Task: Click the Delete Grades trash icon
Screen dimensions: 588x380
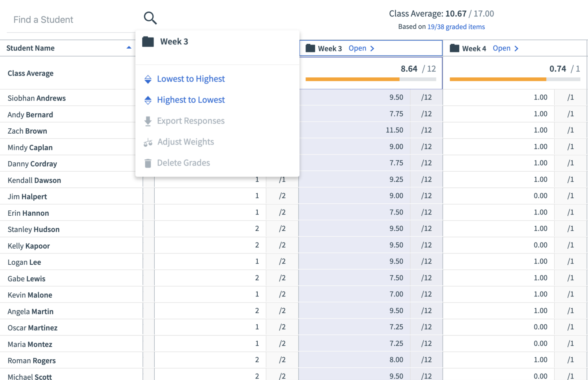Action: point(148,164)
